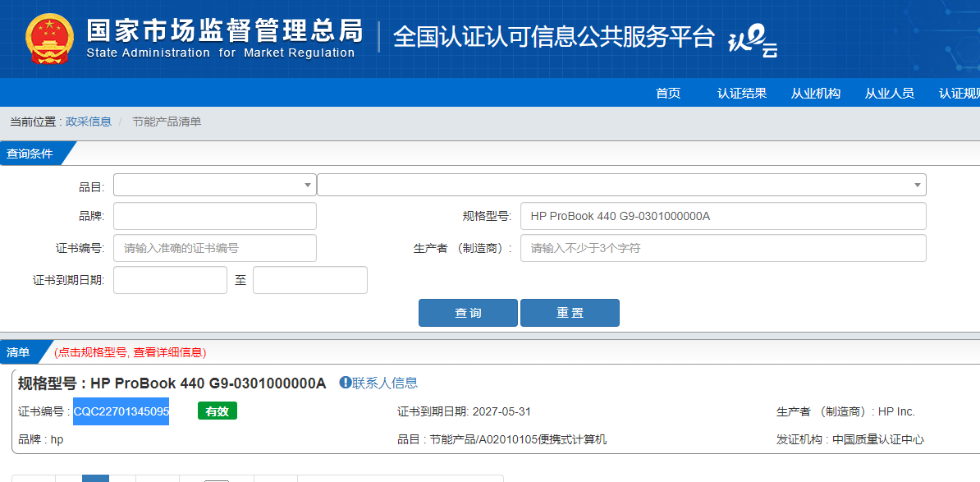Open the end date field after 至
This screenshot has height=482, width=980.
pos(310,280)
